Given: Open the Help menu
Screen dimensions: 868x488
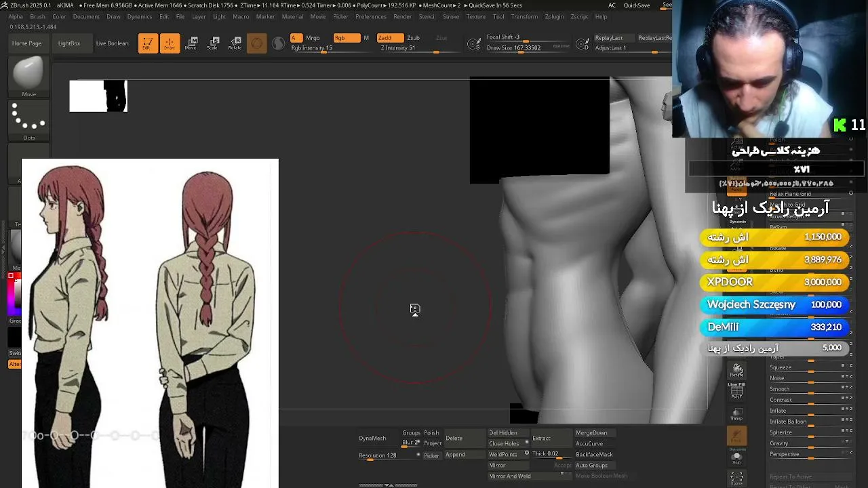Looking at the screenshot, I should (601, 17).
